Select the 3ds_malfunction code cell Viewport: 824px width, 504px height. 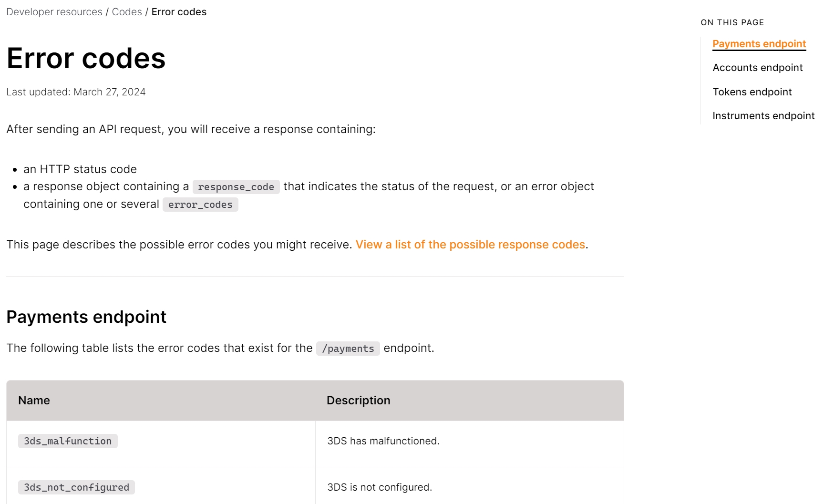tap(68, 441)
